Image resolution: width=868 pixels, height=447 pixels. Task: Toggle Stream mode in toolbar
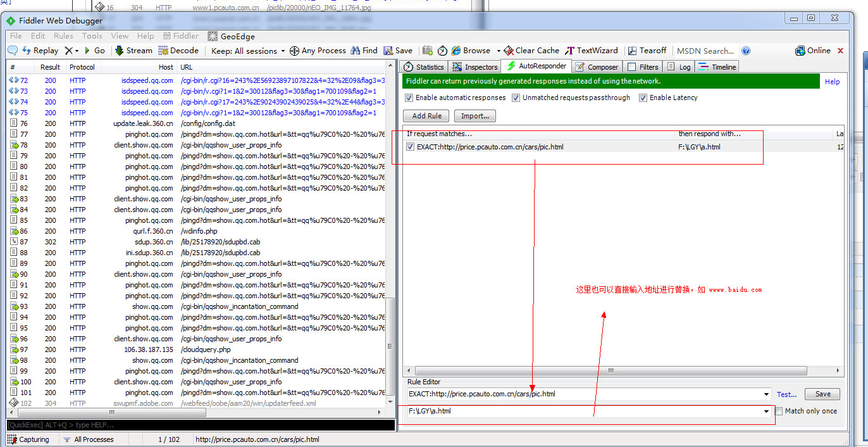[133, 51]
